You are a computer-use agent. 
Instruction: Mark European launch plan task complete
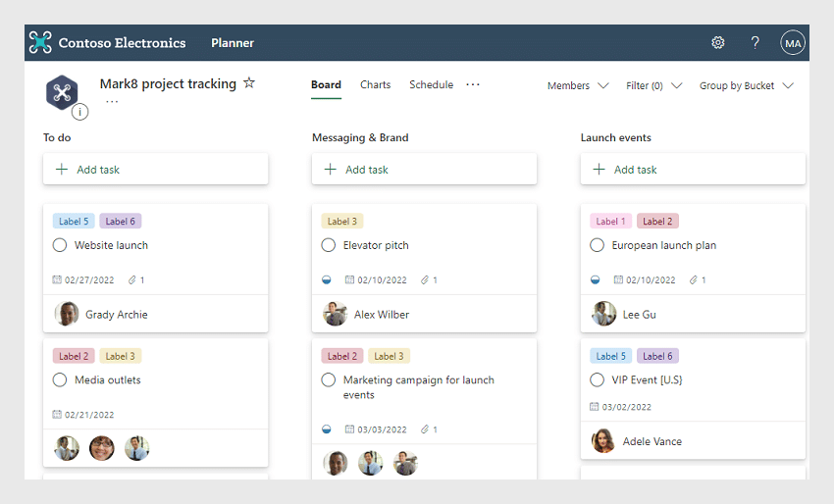coord(597,245)
